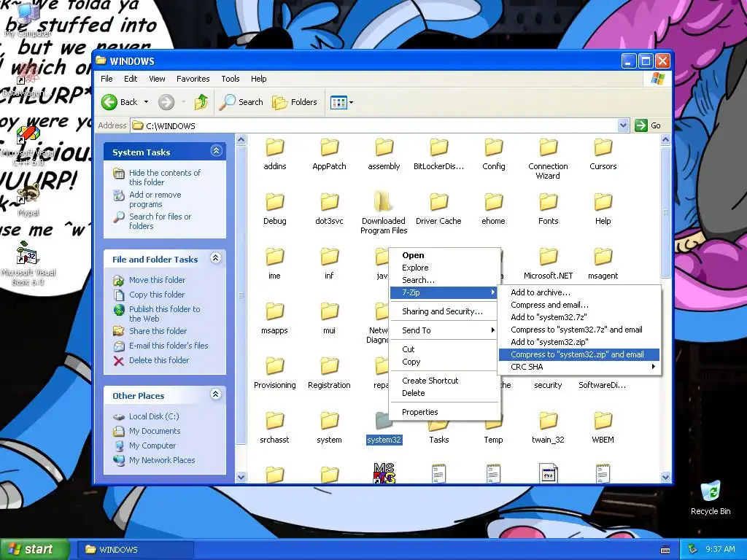The image size is (747, 560).
Task: Select the Cursors folder icon
Action: (603, 147)
